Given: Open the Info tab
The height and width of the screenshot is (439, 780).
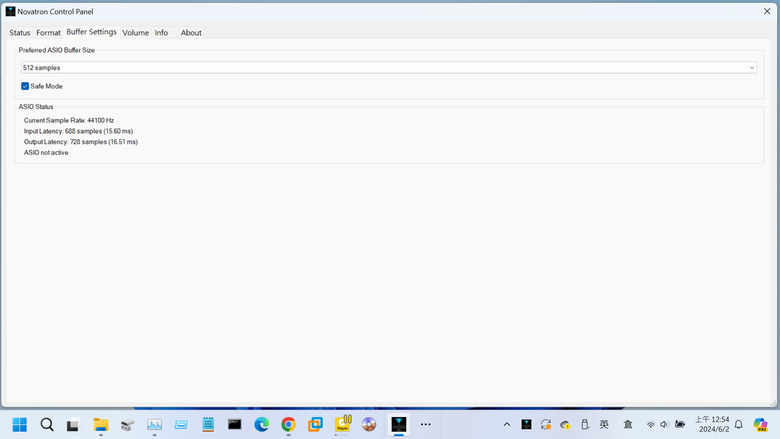Looking at the screenshot, I should pos(161,33).
